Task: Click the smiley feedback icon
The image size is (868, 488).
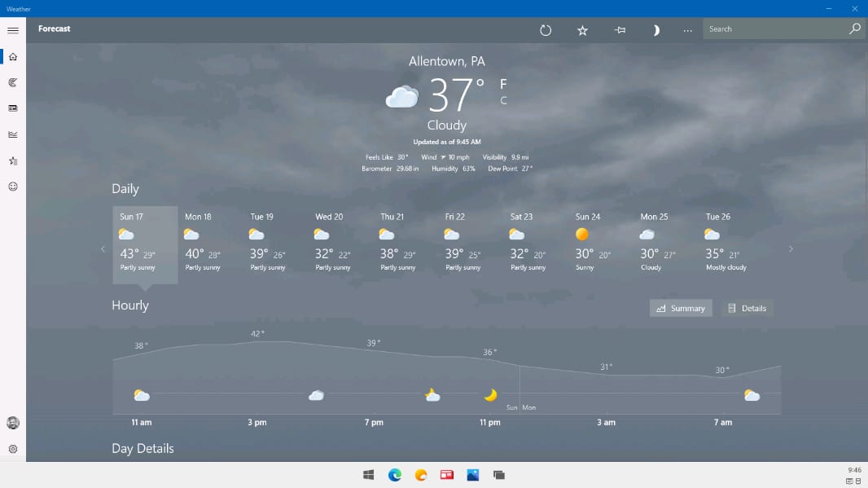Action: coord(13,187)
